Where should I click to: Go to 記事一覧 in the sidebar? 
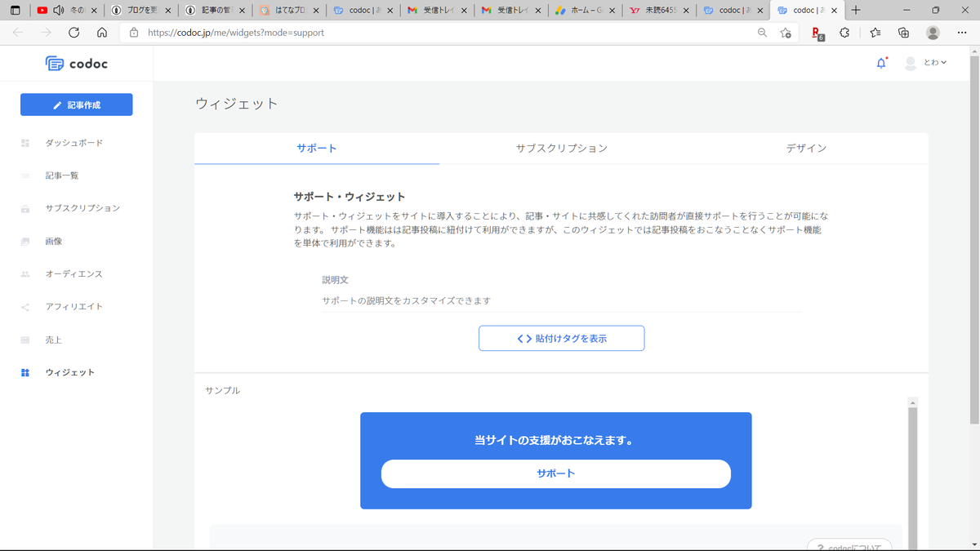[62, 176]
